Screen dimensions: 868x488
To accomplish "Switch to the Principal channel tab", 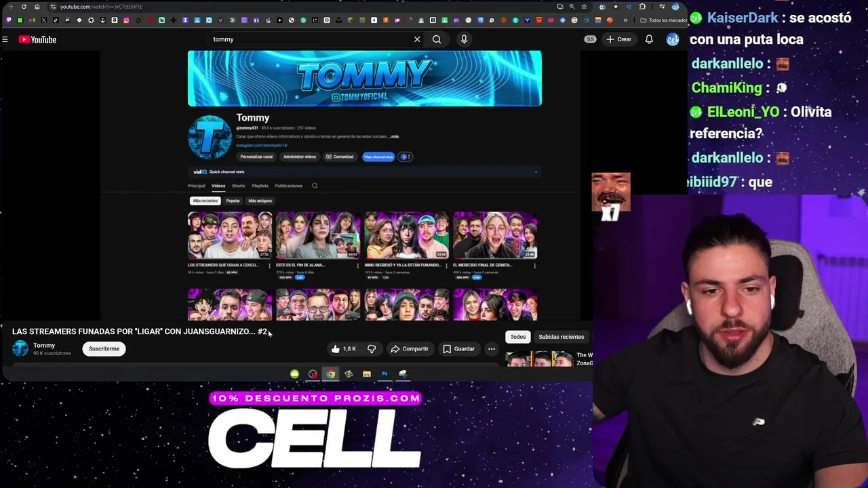I will tap(196, 186).
